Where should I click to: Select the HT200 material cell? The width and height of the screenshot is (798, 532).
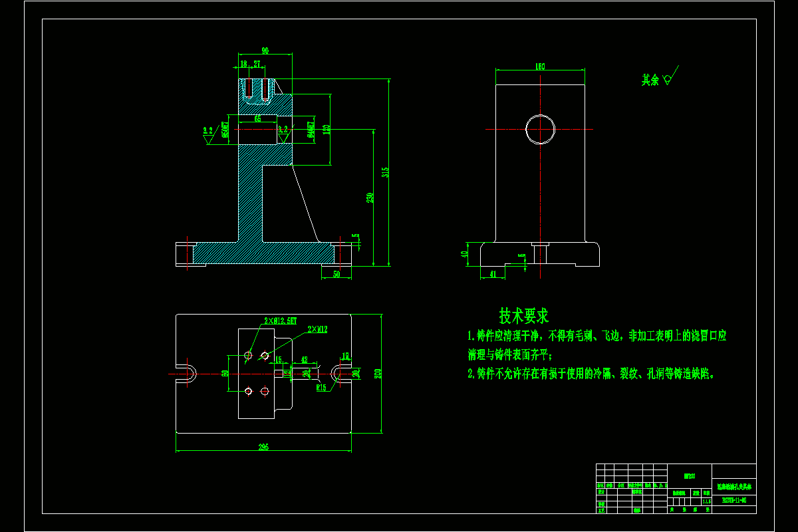(x=690, y=476)
